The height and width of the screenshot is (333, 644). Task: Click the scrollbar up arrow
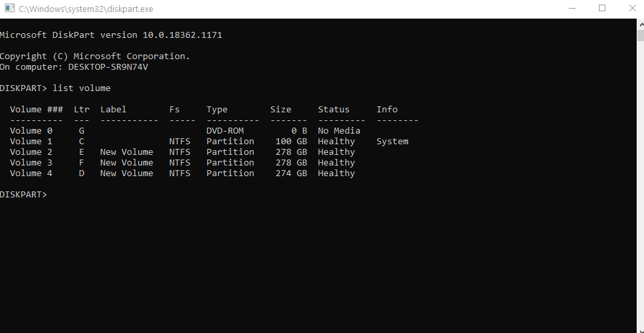[x=639, y=23]
